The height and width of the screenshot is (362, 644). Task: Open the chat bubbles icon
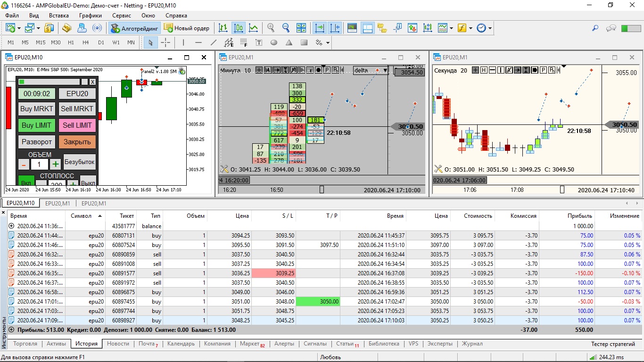(611, 28)
